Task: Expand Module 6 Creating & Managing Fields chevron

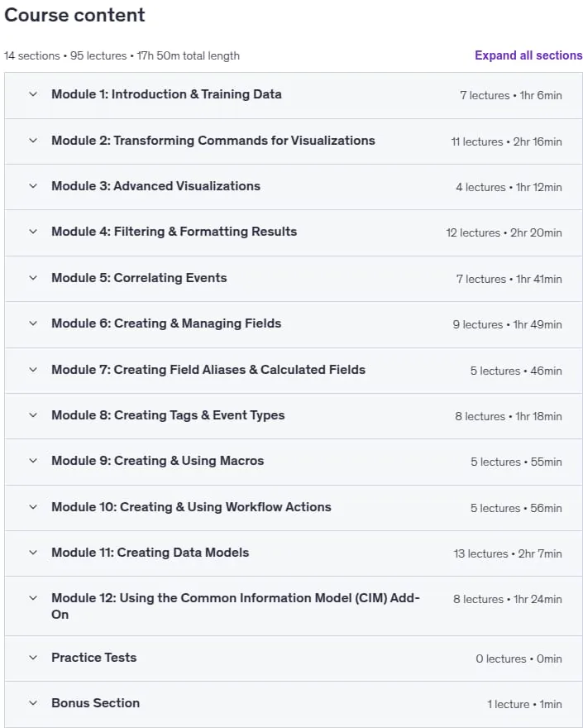Action: (x=33, y=323)
